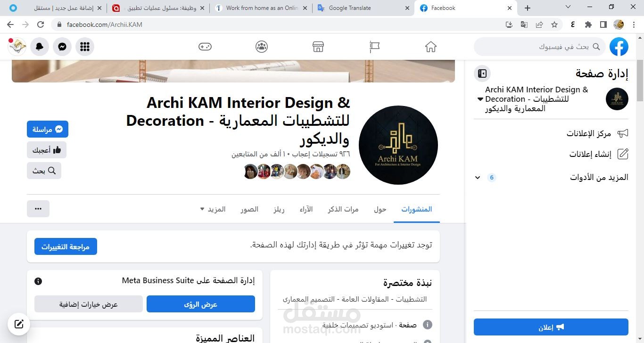This screenshot has height=343, width=644.
Task: Open the Messenger chats icon
Action: 62,46
